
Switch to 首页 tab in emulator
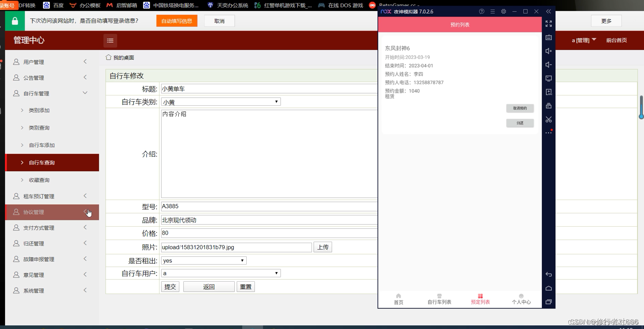398,299
